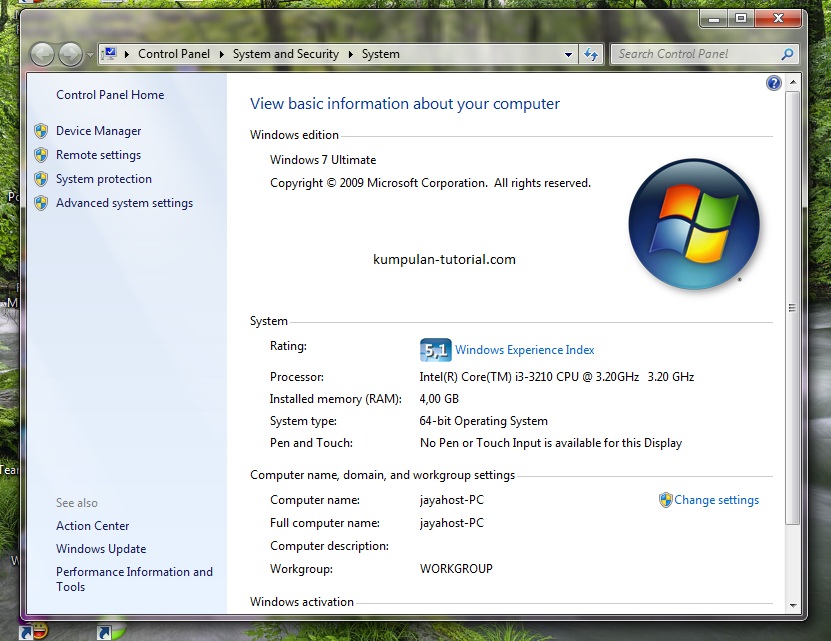Image resolution: width=831 pixels, height=641 pixels.
Task: Click the 5,1 rating score badge
Action: [x=436, y=350]
